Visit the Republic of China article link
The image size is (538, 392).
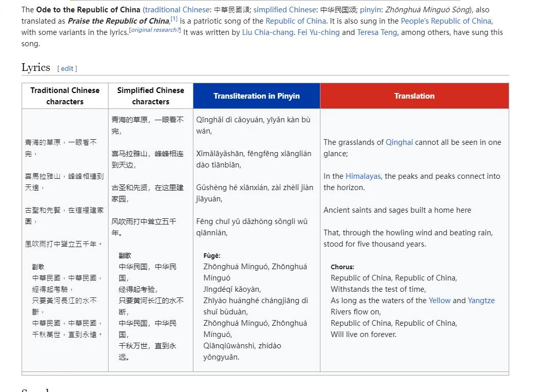tap(296, 21)
